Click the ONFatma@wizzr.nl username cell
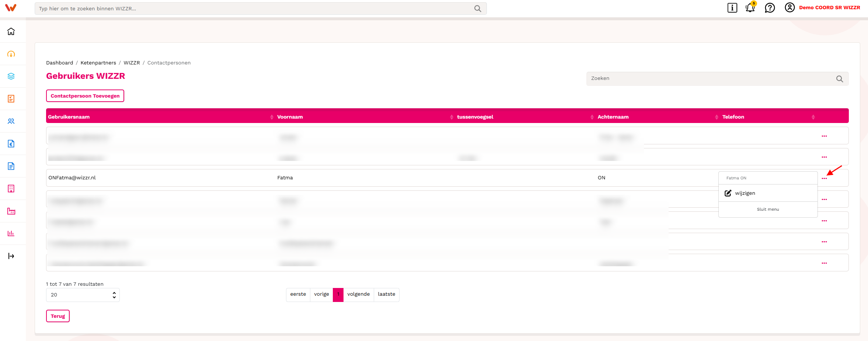868x341 pixels. coord(72,177)
